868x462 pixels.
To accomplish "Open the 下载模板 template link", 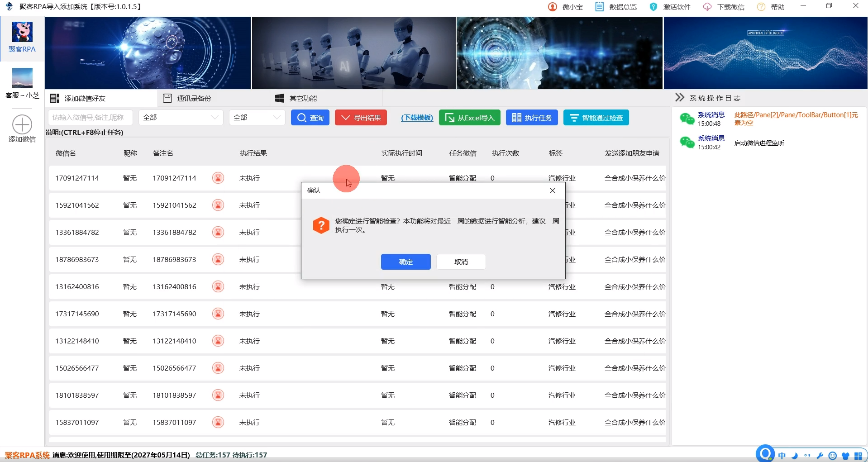I will pyautogui.click(x=416, y=117).
